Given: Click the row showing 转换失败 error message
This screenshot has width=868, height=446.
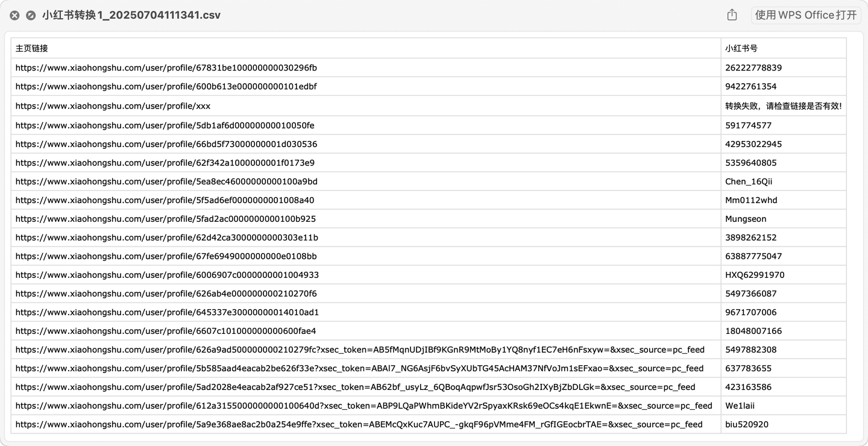Looking at the screenshot, I should (782, 105).
